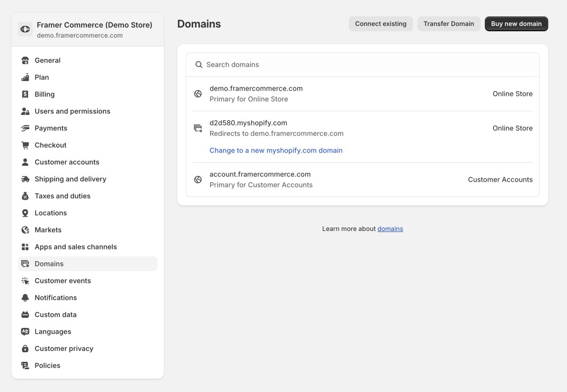This screenshot has width=567, height=392.
Task: Focus the Search domains input field
Action: tap(366, 65)
